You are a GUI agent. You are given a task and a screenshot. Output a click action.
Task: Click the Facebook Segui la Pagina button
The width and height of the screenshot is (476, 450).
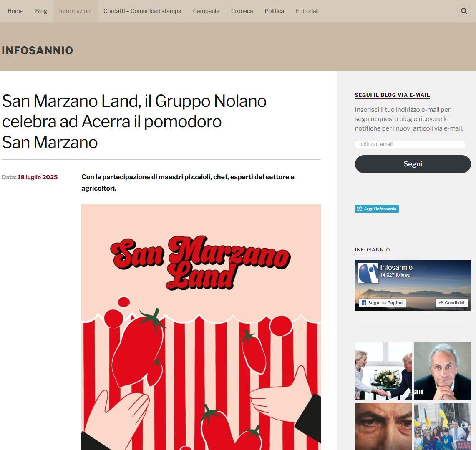(x=382, y=303)
